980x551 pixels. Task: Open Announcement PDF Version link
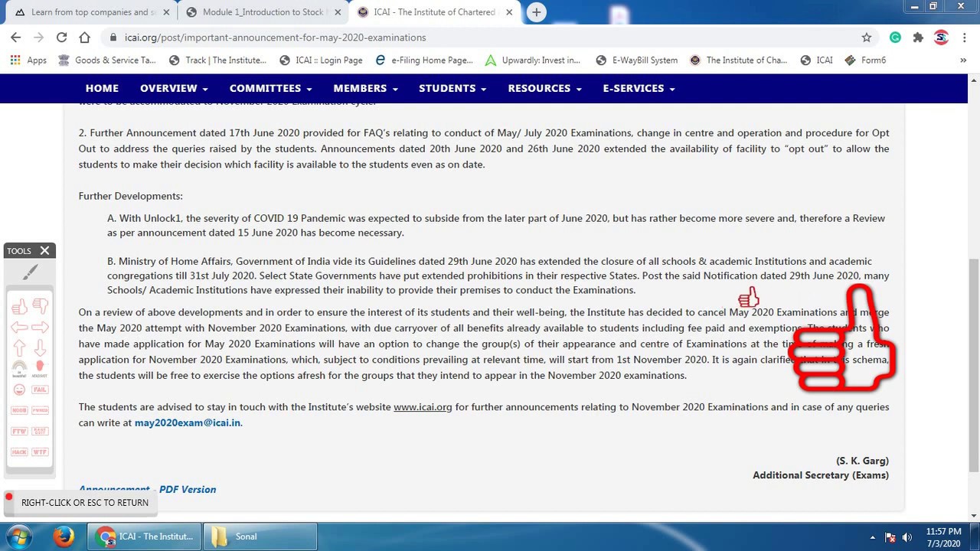click(x=147, y=489)
